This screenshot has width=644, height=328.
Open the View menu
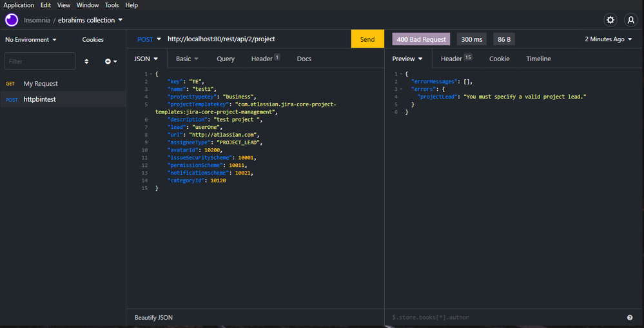coord(64,5)
